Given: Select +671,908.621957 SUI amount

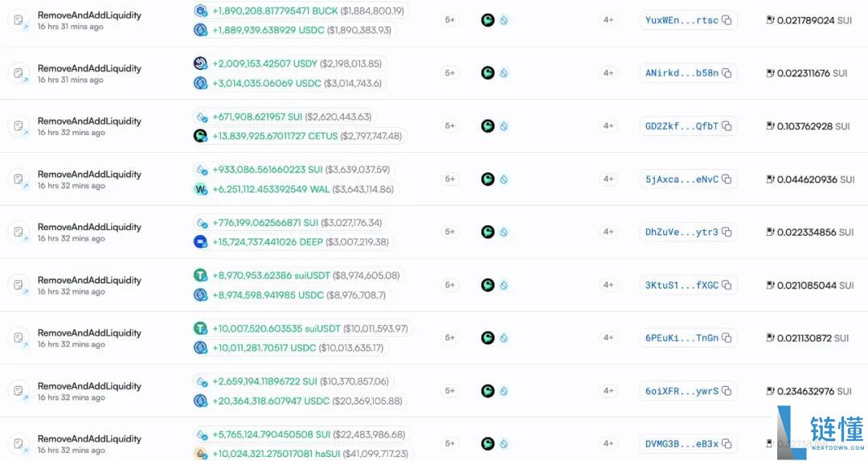Looking at the screenshot, I should click(257, 117).
